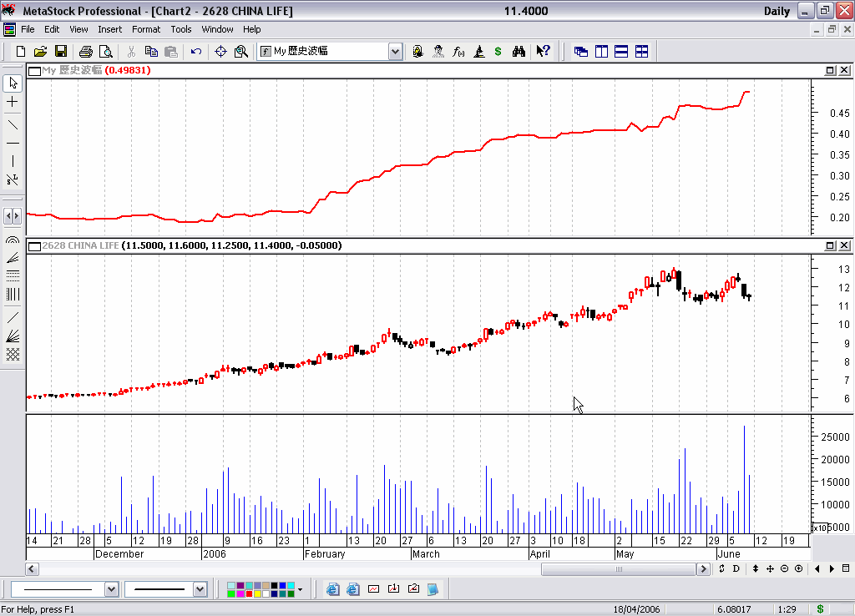
Task: Open the Indicator Builder f(x) icon
Action: coord(458,51)
